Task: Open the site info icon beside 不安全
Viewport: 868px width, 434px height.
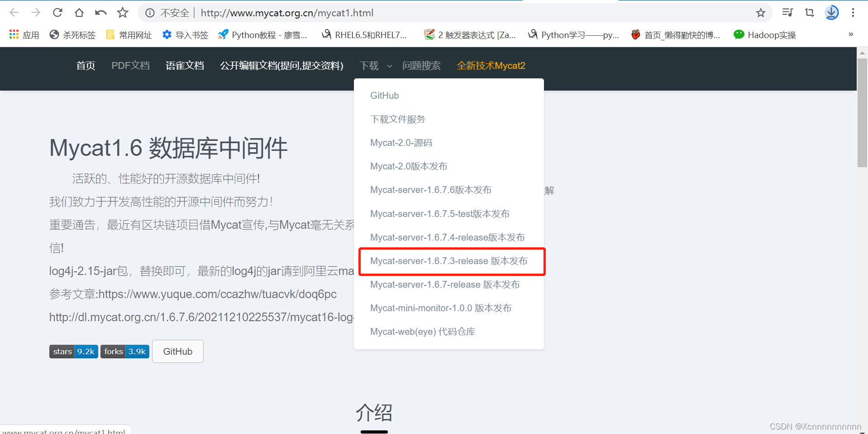Action: 150,13
